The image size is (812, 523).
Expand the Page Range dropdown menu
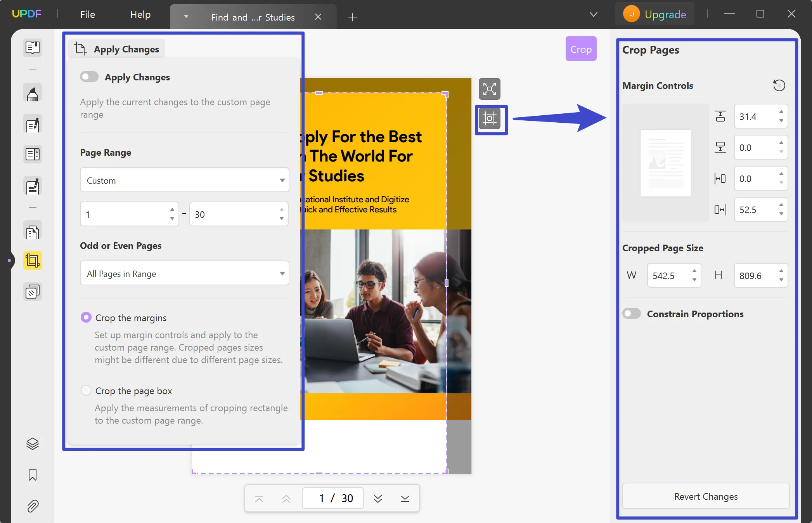coord(184,181)
